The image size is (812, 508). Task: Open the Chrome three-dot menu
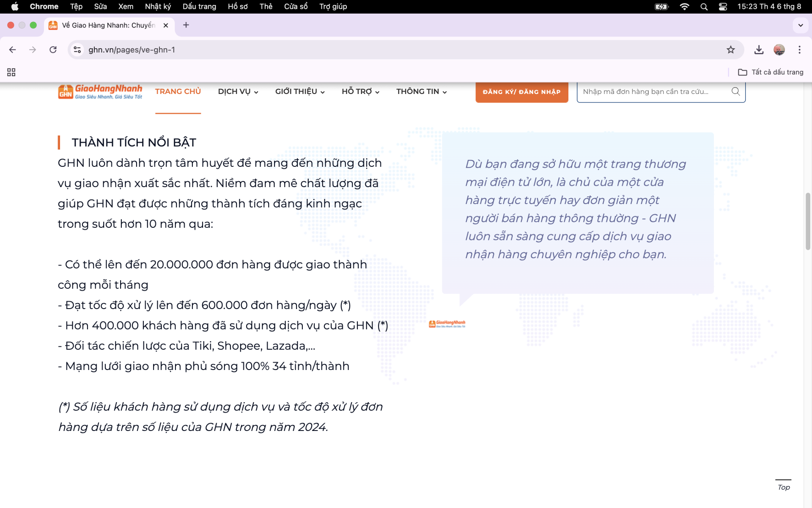pos(799,50)
